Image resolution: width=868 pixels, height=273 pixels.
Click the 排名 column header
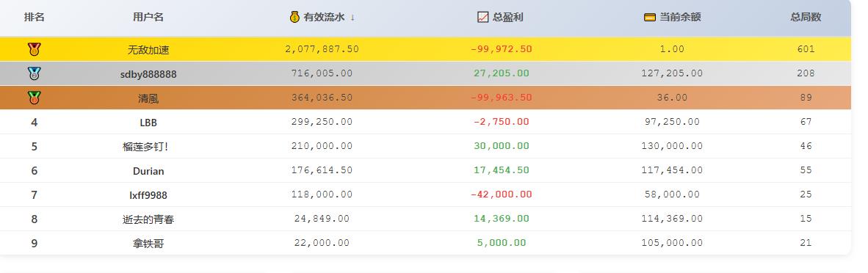click(x=35, y=17)
